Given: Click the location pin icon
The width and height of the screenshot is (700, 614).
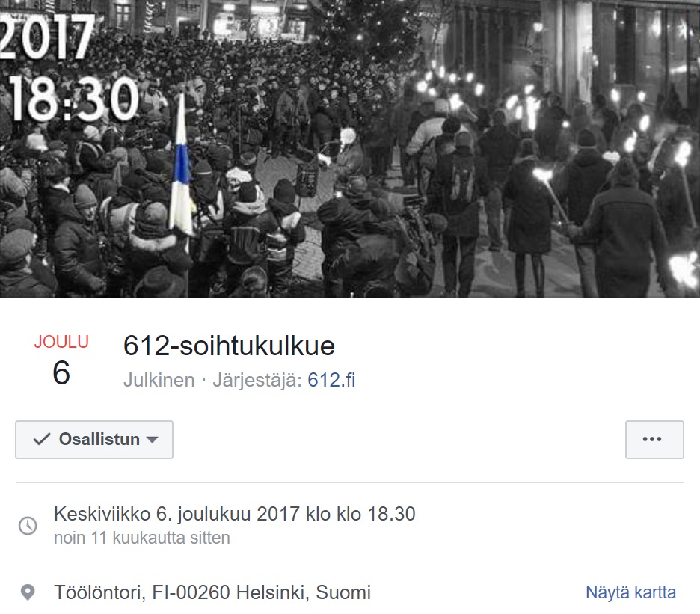Looking at the screenshot, I should [x=28, y=592].
